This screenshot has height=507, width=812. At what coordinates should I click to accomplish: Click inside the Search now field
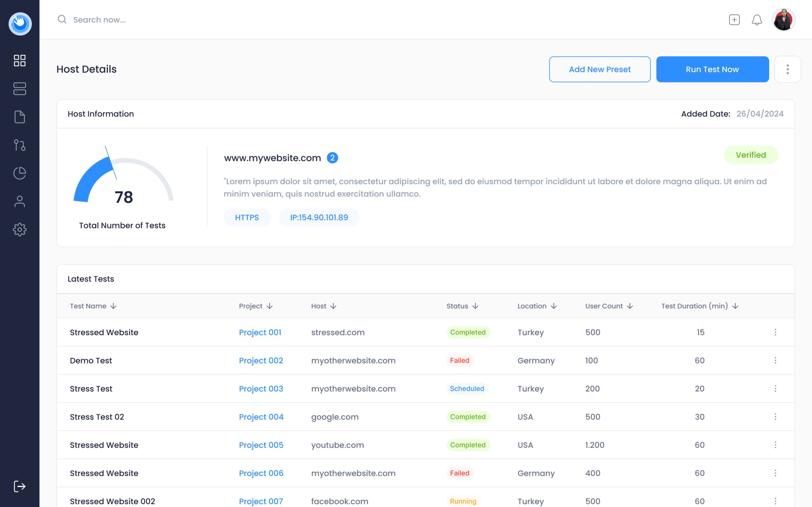101,19
